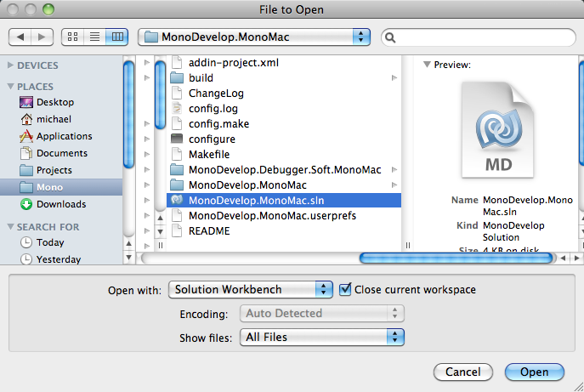Switch to list view
Viewport: 584px width, 392px height.
tap(94, 37)
